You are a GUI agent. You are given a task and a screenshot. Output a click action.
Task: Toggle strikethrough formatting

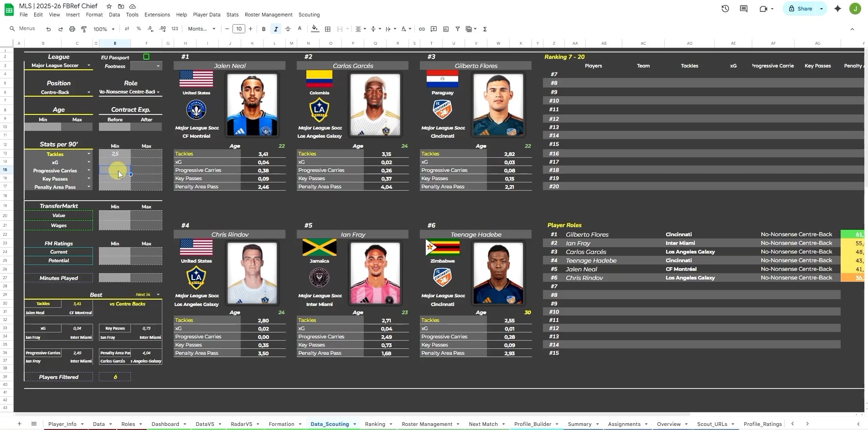pyautogui.click(x=288, y=29)
